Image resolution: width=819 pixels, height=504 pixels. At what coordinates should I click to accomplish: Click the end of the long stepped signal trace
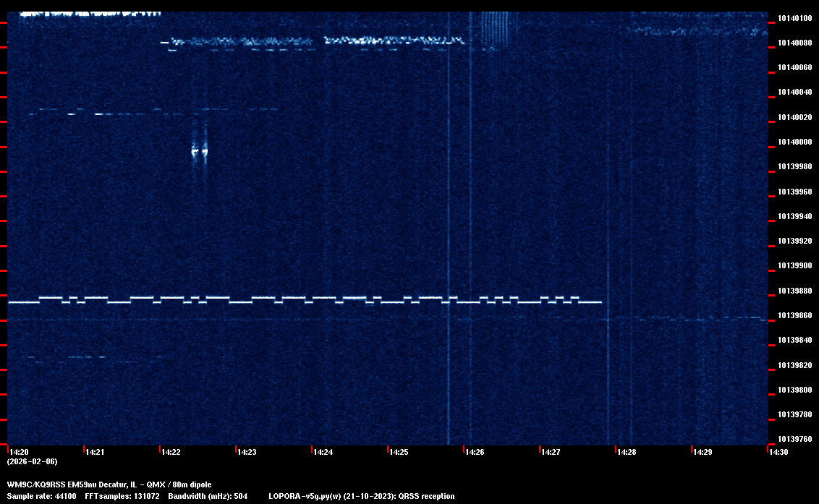click(x=600, y=302)
